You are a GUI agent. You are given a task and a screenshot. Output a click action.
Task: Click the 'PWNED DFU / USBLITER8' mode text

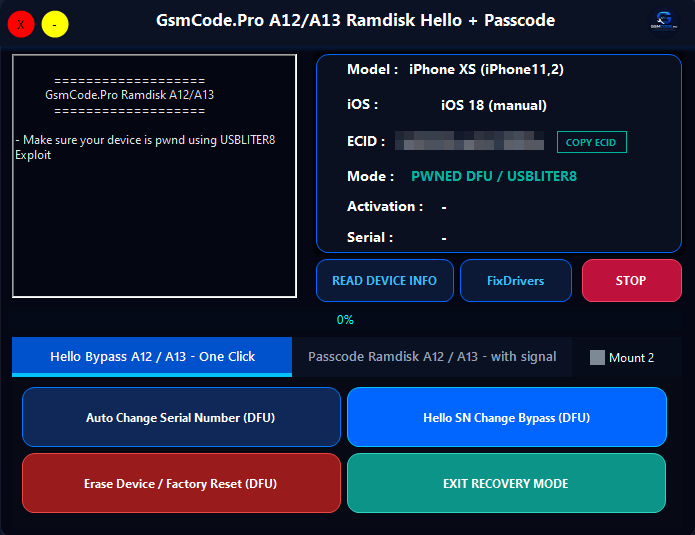point(494,176)
